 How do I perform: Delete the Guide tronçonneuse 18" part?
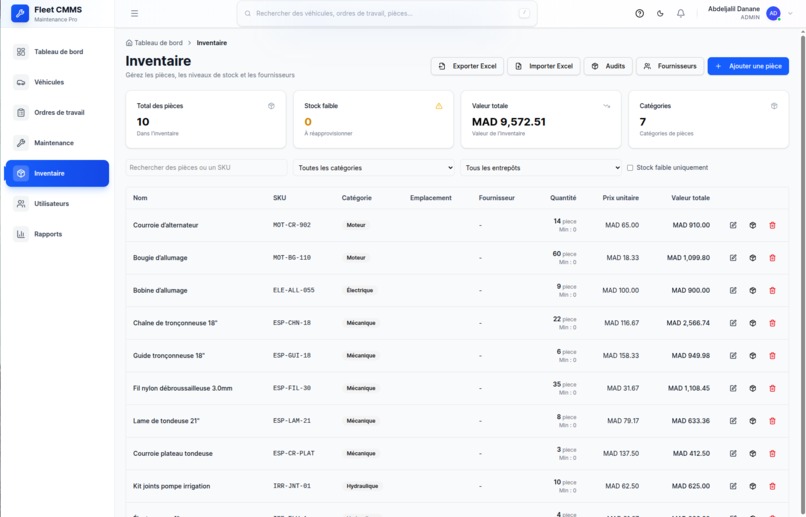772,356
